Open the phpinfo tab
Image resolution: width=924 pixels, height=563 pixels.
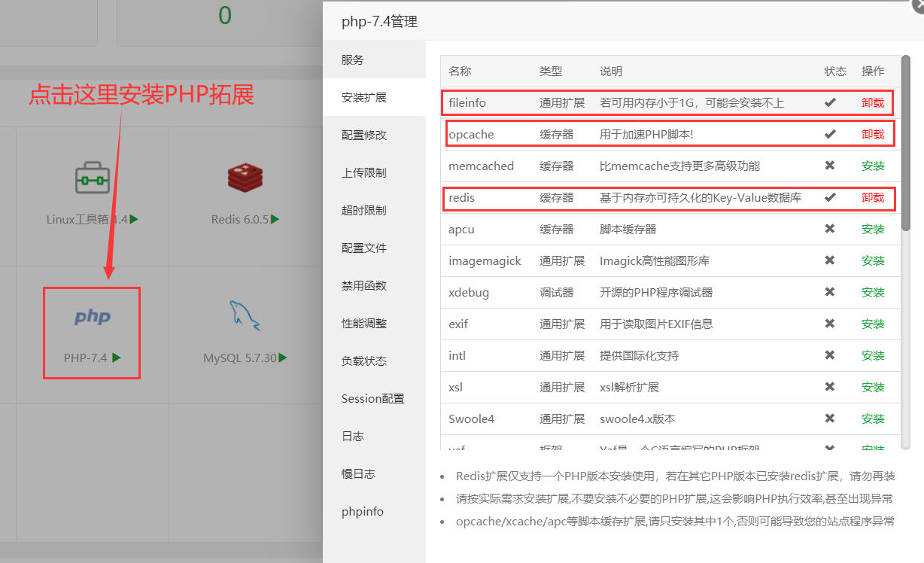[363, 512]
